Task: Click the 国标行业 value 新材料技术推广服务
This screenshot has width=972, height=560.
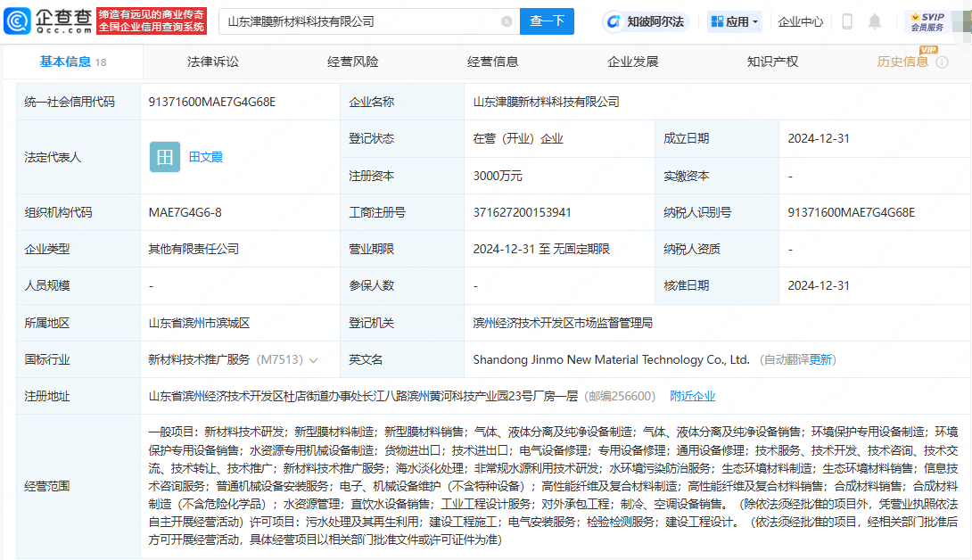Action: point(199,359)
